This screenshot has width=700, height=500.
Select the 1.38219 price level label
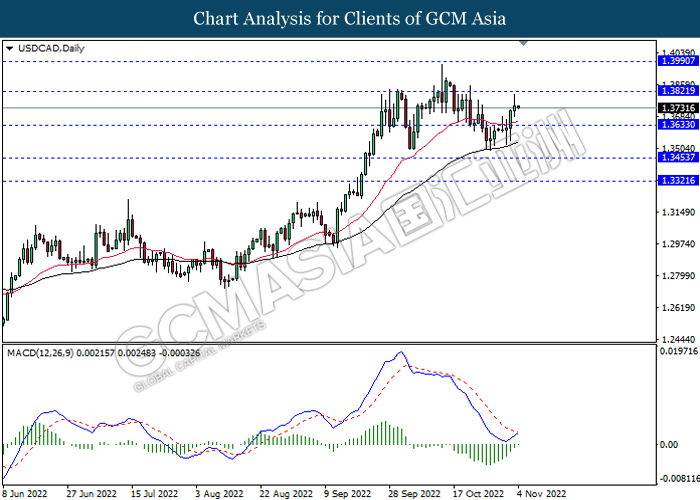[x=678, y=91]
